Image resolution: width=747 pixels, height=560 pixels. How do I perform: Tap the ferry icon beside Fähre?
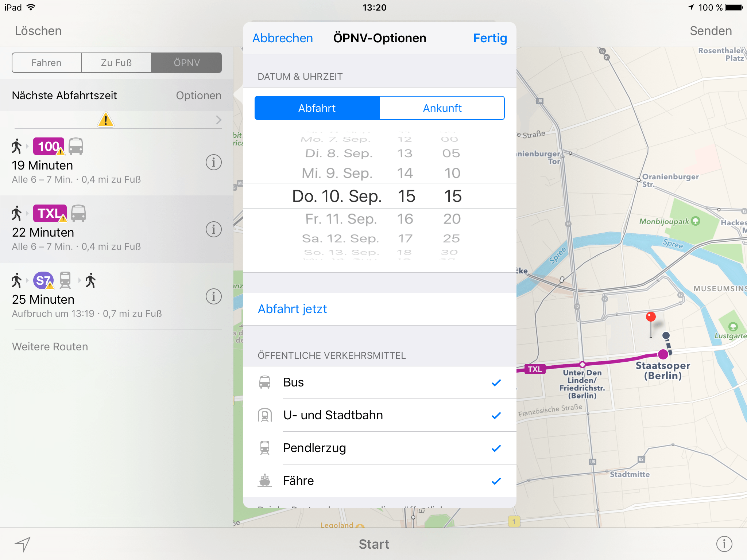(x=265, y=481)
